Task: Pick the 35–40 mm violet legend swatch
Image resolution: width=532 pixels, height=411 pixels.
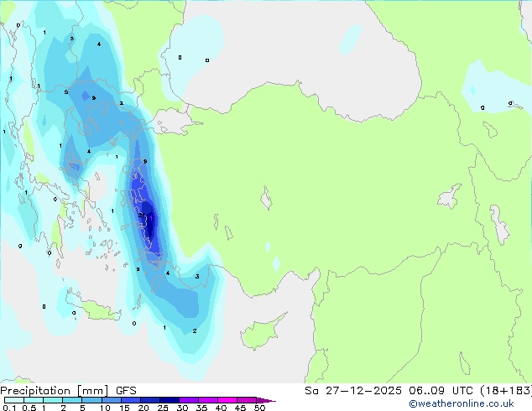Action: coord(207,400)
